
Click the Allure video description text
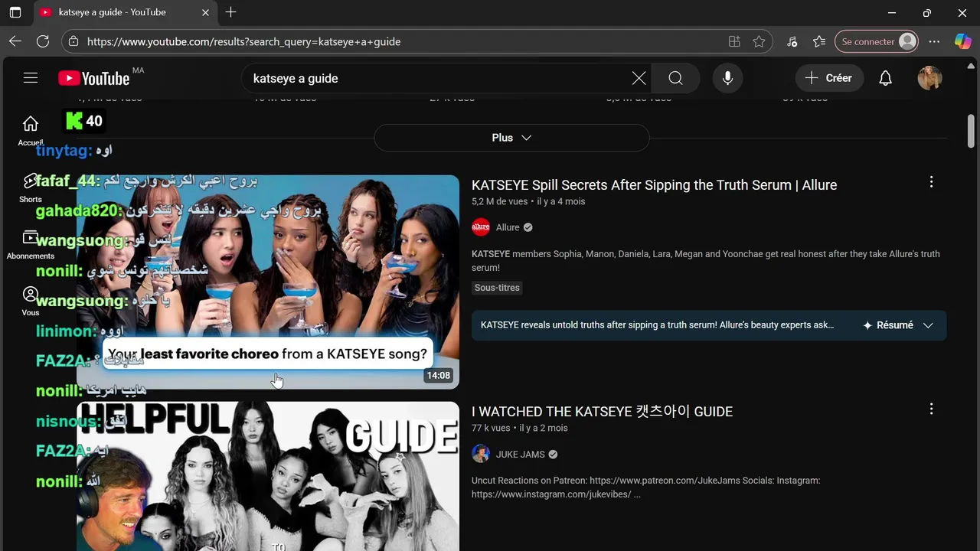tap(705, 261)
